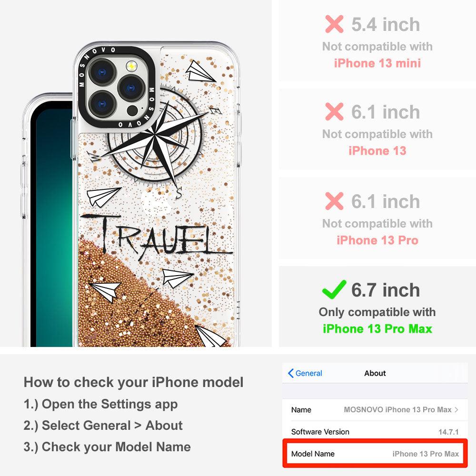Click the red X above iPhone 13 text
This screenshot has width=476, height=476.
(x=334, y=111)
